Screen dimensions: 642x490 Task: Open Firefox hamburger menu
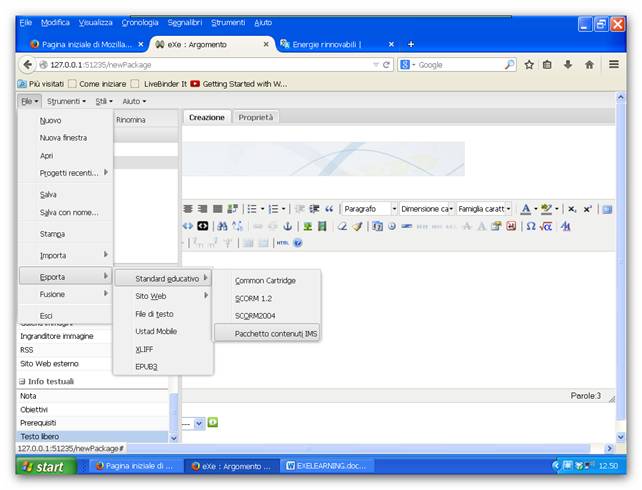(614, 64)
